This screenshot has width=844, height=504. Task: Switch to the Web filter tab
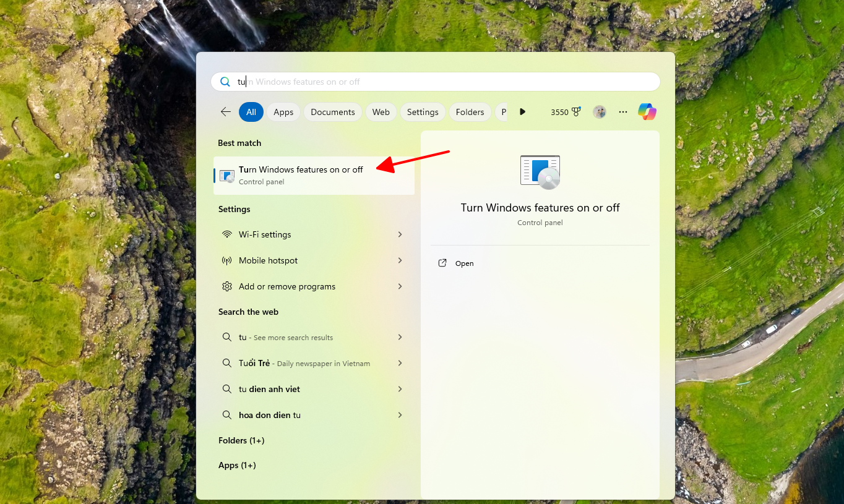coord(381,112)
